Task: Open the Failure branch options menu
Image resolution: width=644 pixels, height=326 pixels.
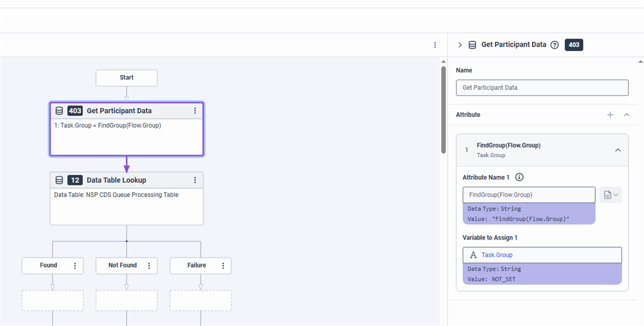Action: (x=223, y=265)
